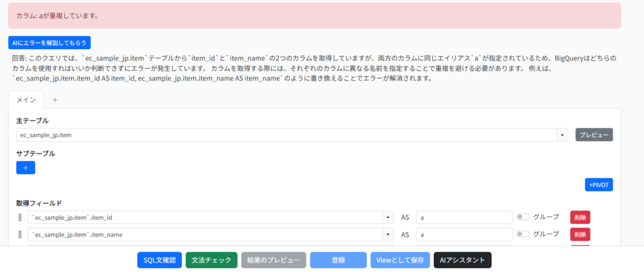The width and height of the screenshot is (644, 272).
Task: Delete the item_name field row
Action: click(580, 235)
